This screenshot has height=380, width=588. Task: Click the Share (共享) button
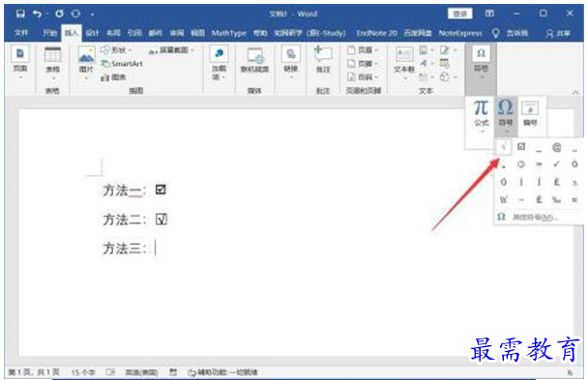click(x=558, y=33)
